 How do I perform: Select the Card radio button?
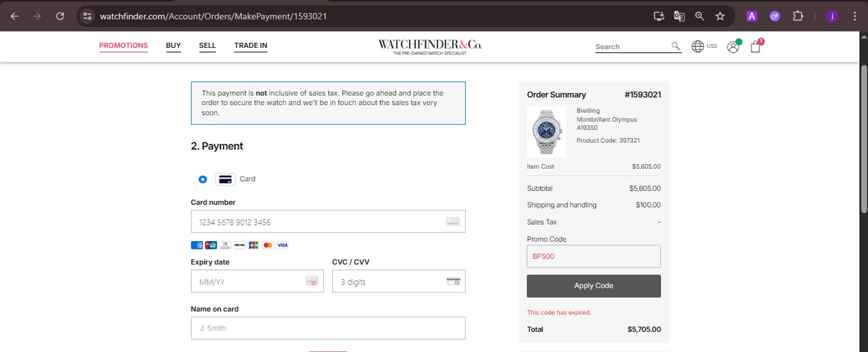pos(203,179)
